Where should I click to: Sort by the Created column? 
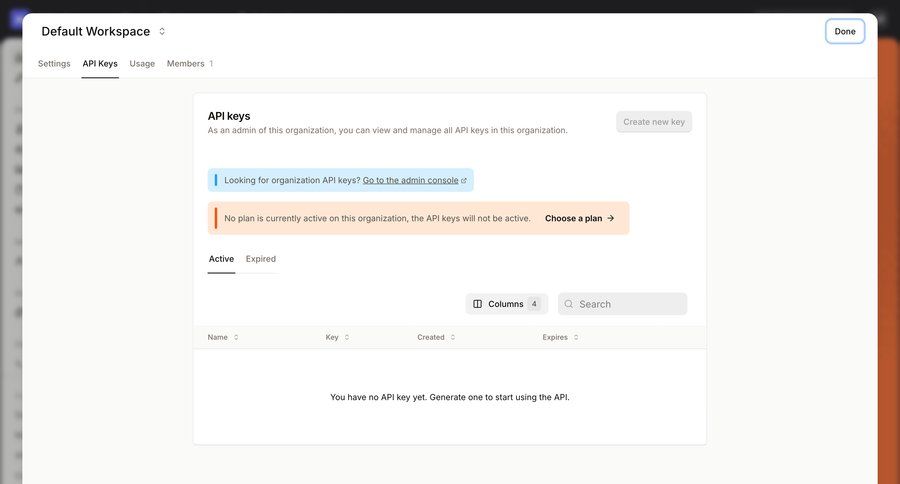pos(436,337)
